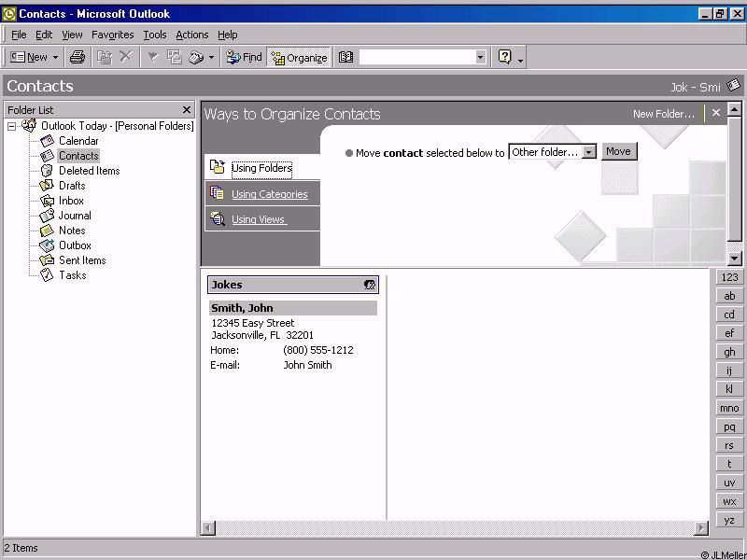Open the Calendar folder
Image resolution: width=747 pixels, height=560 pixels.
click(78, 141)
